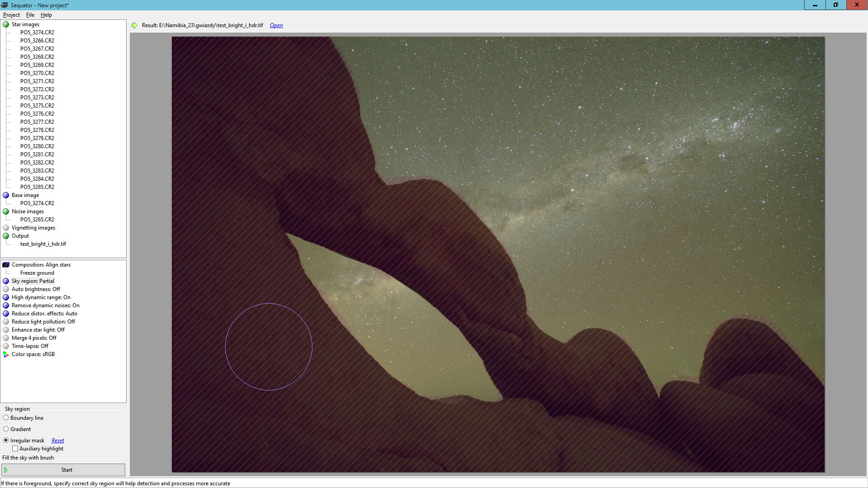Click the Composition Align stars icon
Image resolution: width=868 pixels, height=488 pixels.
click(x=6, y=265)
